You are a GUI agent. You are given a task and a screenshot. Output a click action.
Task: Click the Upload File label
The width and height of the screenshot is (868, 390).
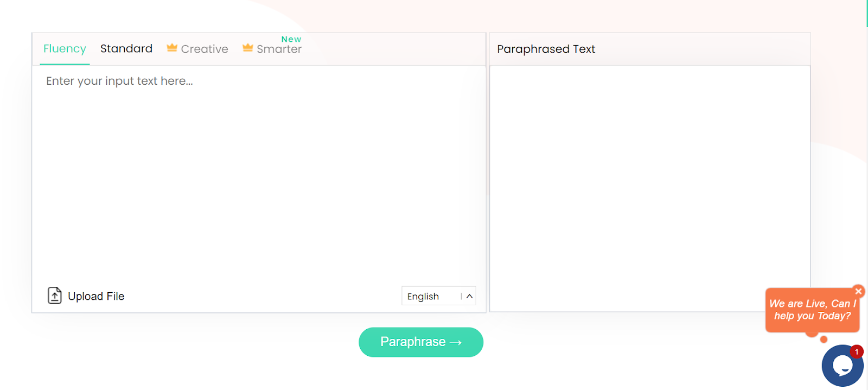[x=96, y=297]
